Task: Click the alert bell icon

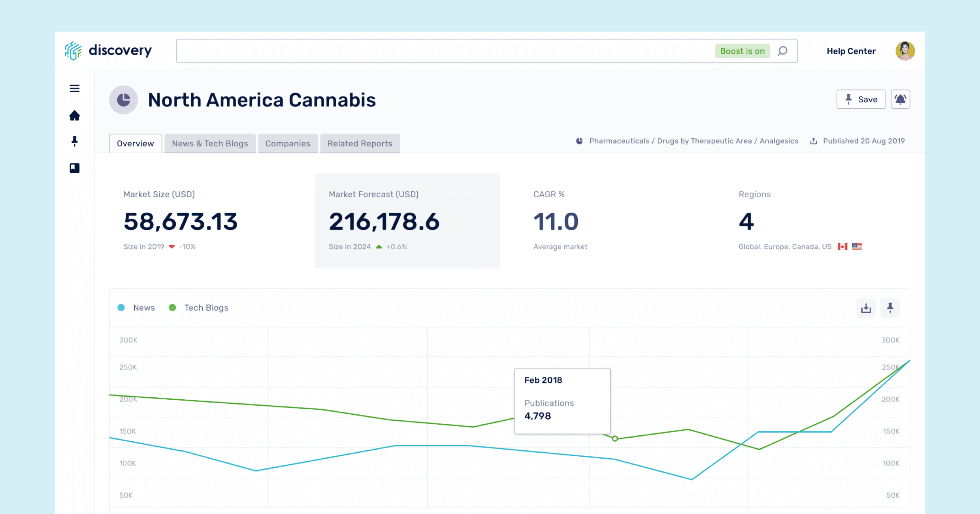Action: tap(900, 99)
